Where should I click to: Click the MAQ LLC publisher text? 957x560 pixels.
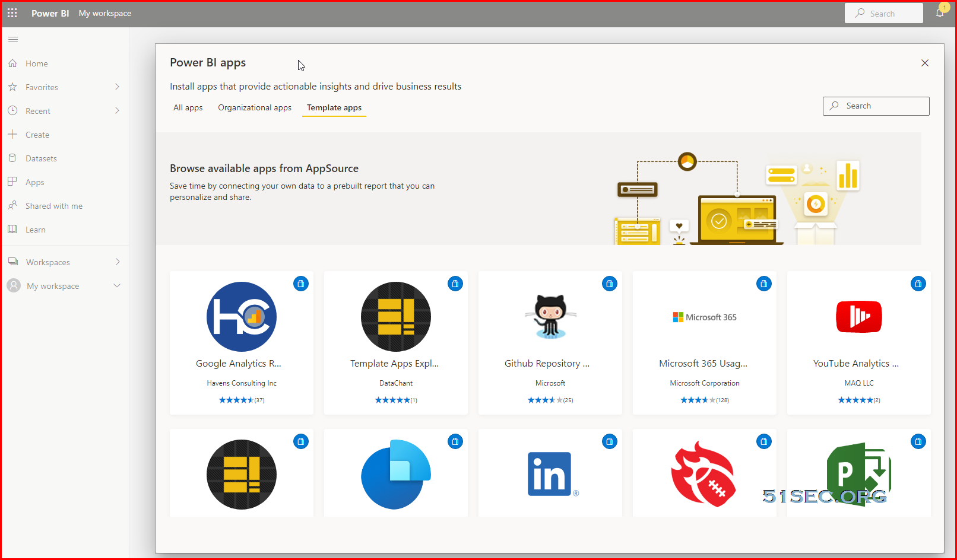pos(859,383)
